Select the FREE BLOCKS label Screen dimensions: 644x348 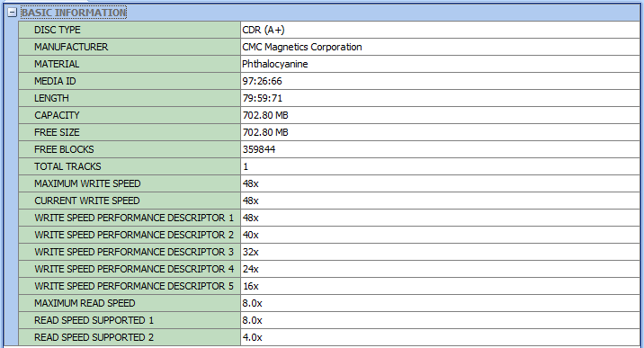64,149
